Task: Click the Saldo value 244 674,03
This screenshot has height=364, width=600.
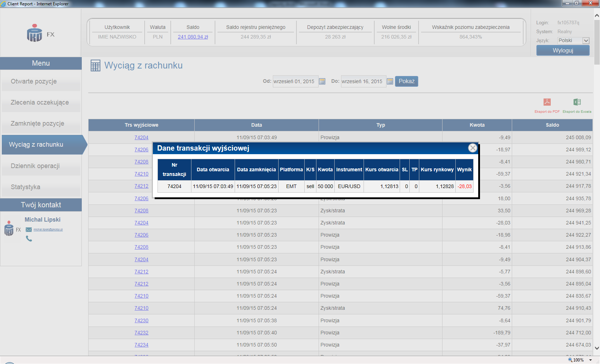Action: pos(578,345)
